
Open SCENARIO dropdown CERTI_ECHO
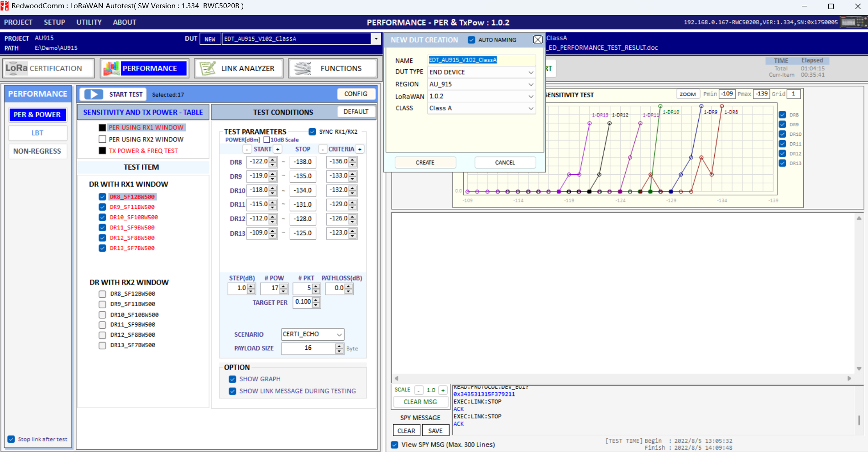(x=339, y=334)
